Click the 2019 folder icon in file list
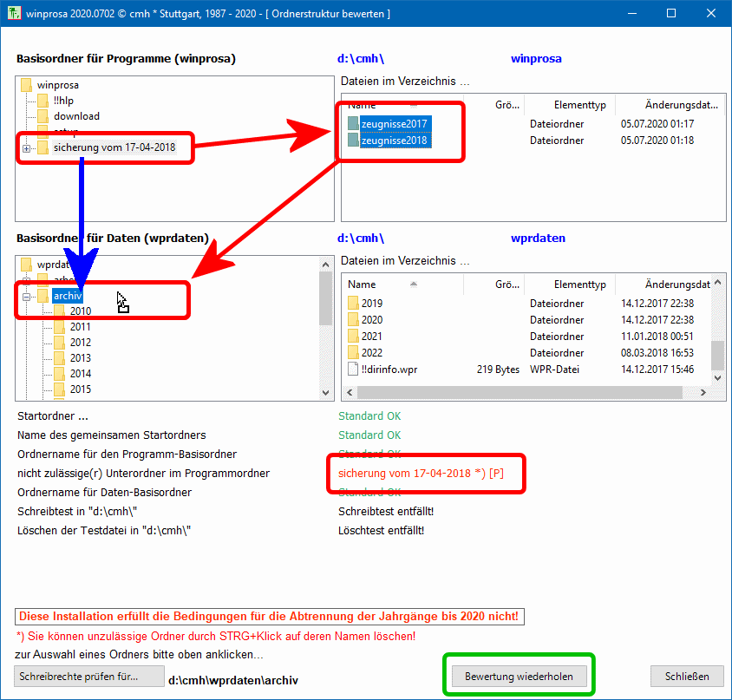The height and width of the screenshot is (700, 732). pos(353,304)
